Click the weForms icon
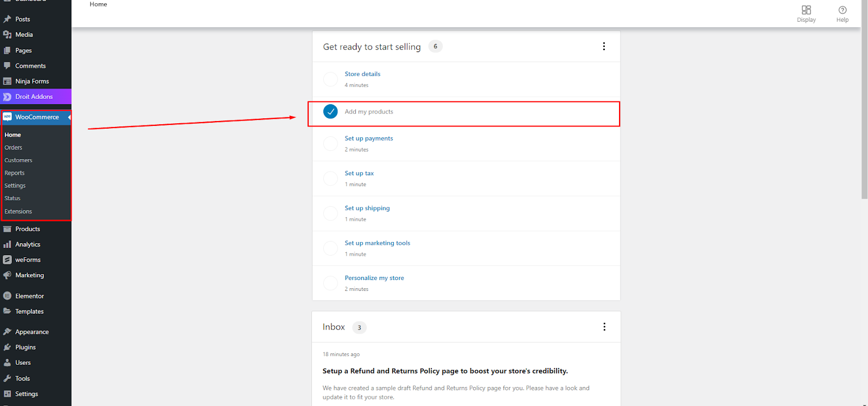868x406 pixels. pos(7,260)
